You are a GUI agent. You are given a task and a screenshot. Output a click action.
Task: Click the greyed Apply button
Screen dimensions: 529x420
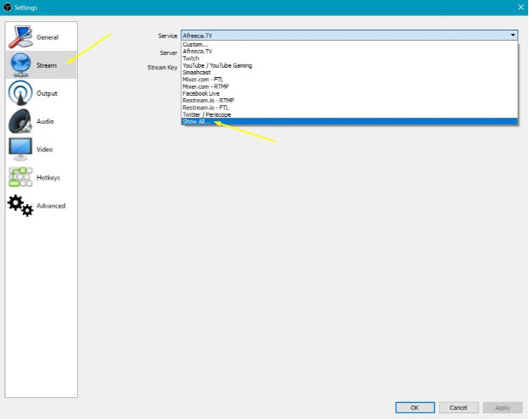coord(503,407)
